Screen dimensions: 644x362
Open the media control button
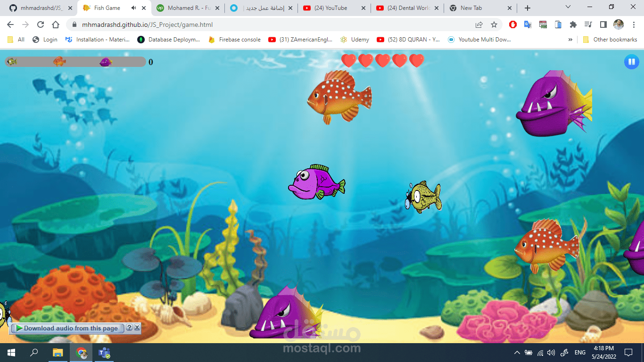(x=588, y=25)
